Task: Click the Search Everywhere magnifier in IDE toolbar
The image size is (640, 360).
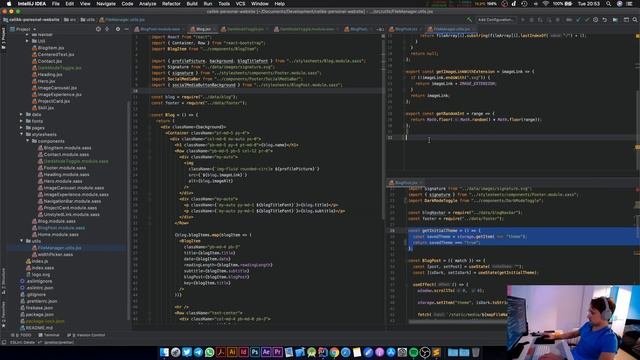Action: (x=635, y=20)
